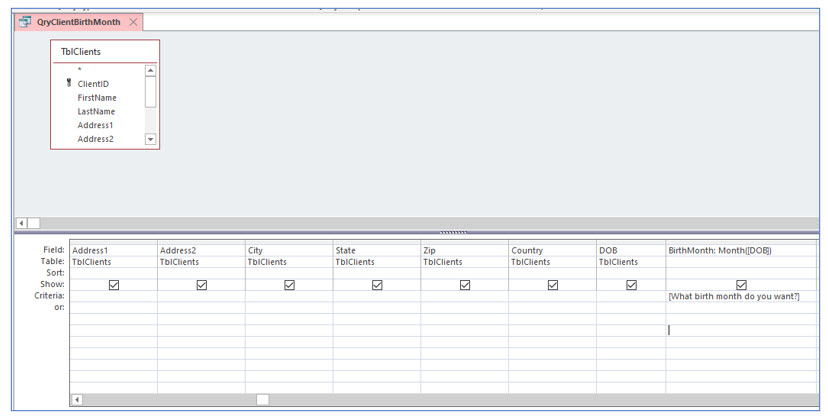The width and height of the screenshot is (828, 418).
Task: Click the Table cell under Address2
Action: point(202,262)
